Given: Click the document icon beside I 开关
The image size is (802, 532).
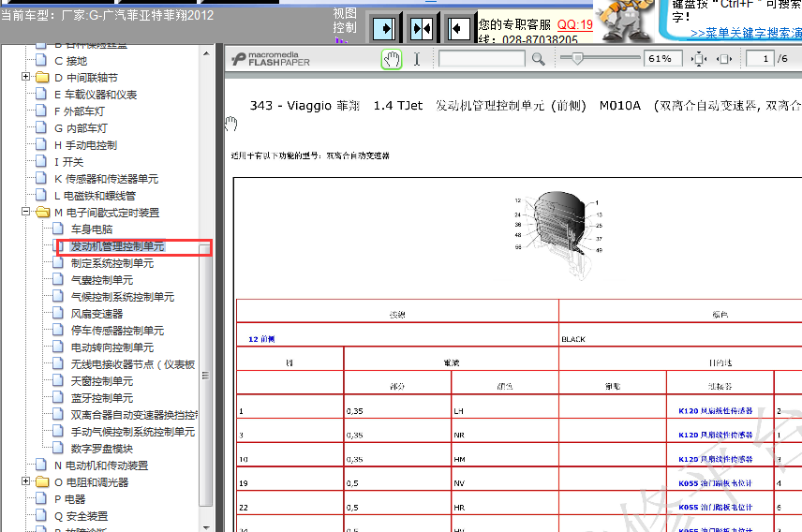Looking at the screenshot, I should tap(41, 161).
